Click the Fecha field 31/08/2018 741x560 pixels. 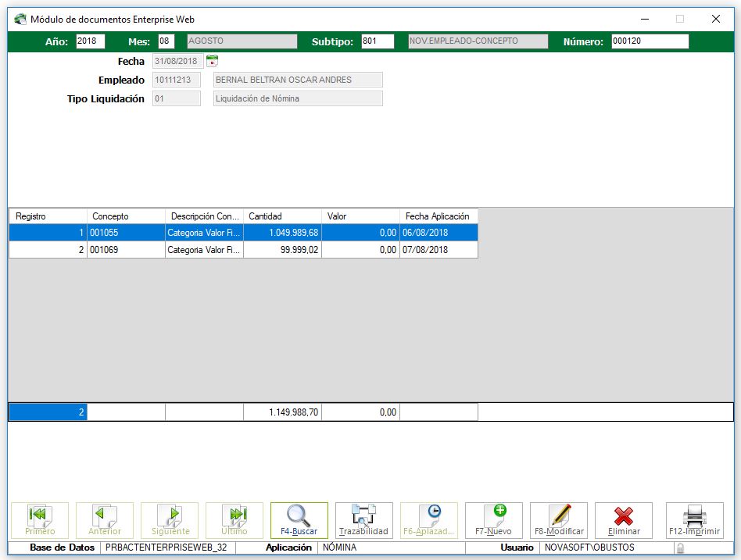pyautogui.click(x=177, y=61)
